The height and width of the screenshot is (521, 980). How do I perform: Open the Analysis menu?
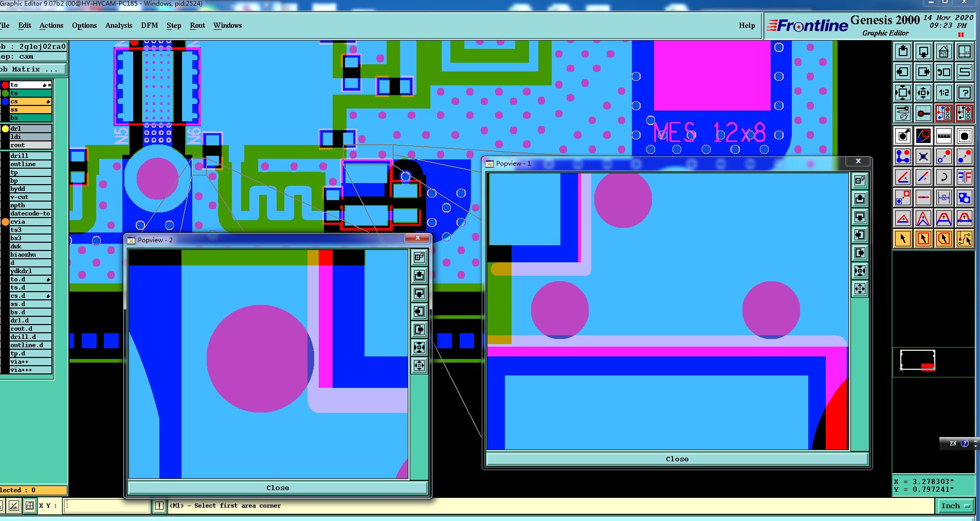pos(119,25)
